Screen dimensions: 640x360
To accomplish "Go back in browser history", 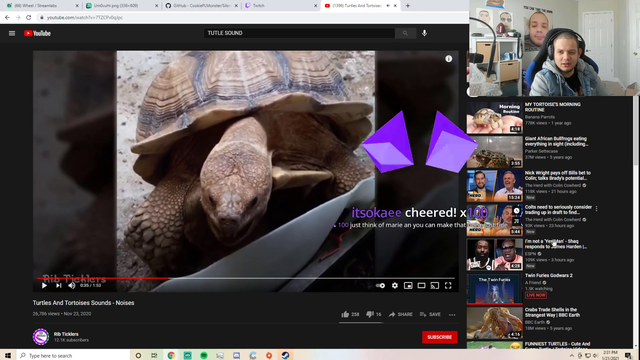I will 7,18.
